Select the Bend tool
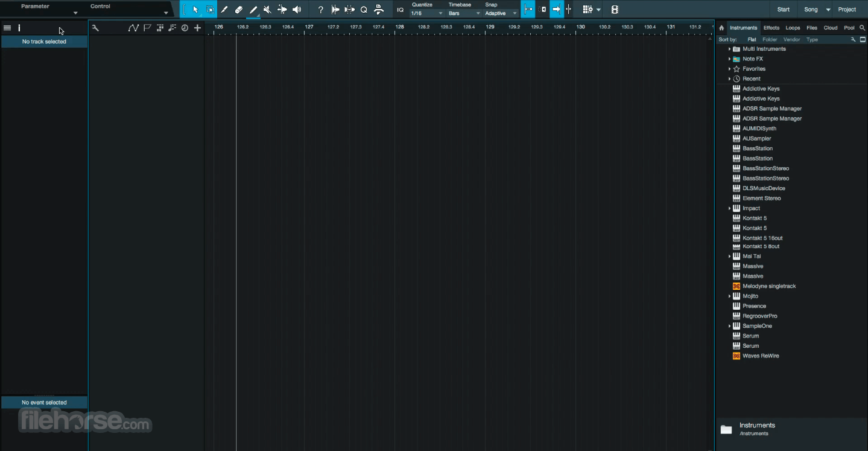Screen dimensions: 868x451 tap(282, 10)
